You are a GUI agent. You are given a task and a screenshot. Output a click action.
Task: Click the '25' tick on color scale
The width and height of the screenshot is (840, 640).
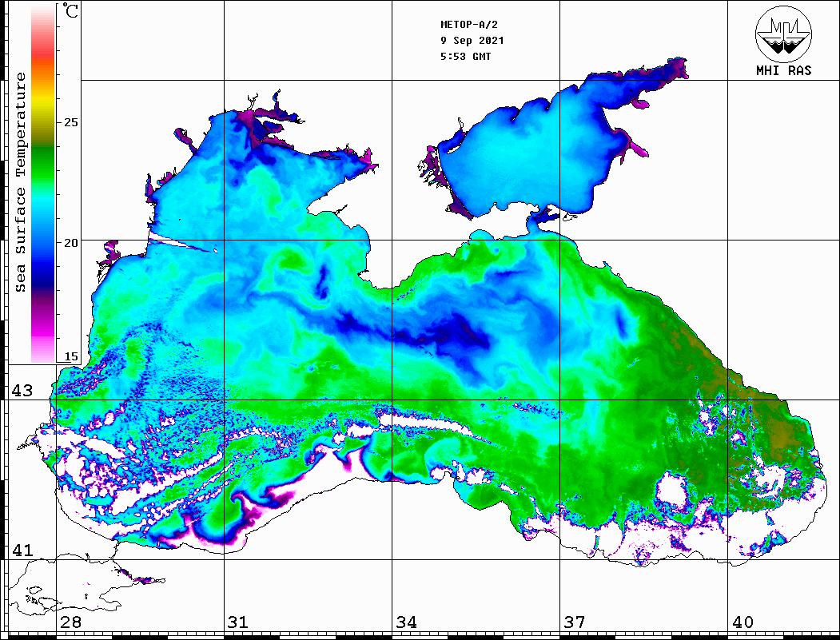[70, 122]
